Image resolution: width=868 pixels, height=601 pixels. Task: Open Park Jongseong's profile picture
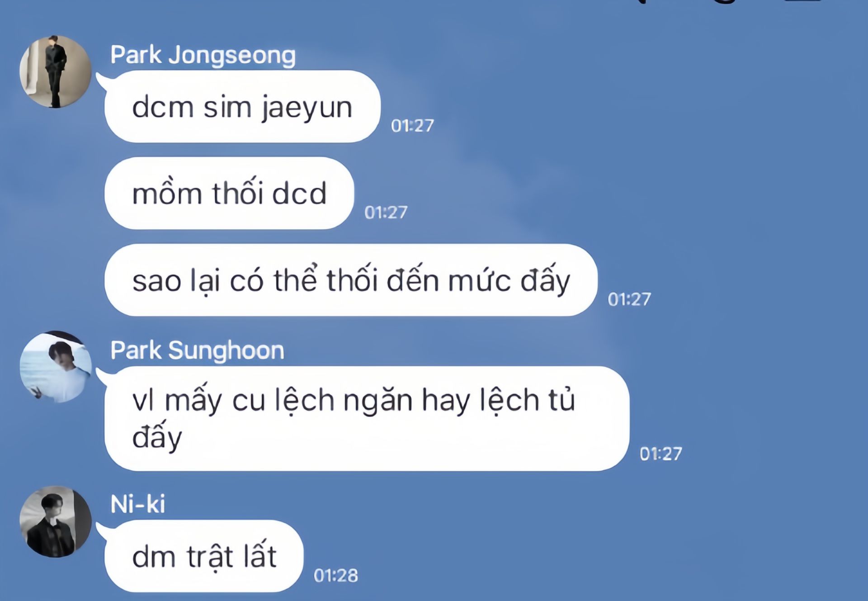pos(55,71)
